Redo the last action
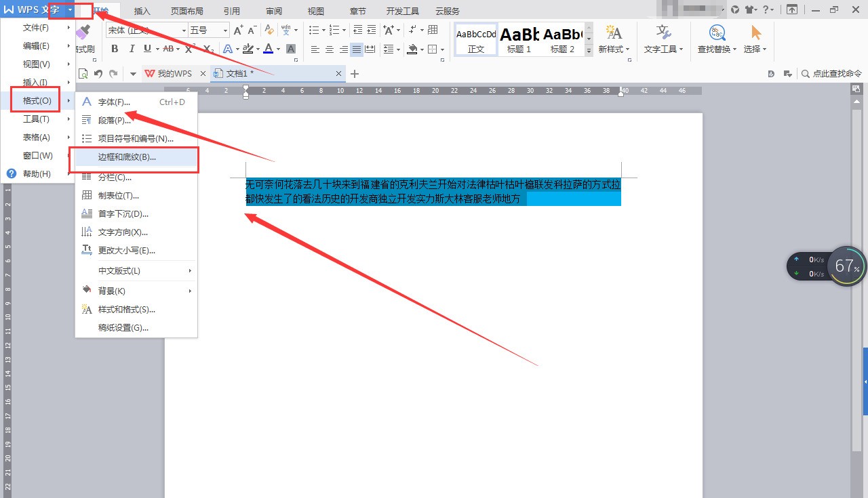868x498 pixels. click(113, 73)
